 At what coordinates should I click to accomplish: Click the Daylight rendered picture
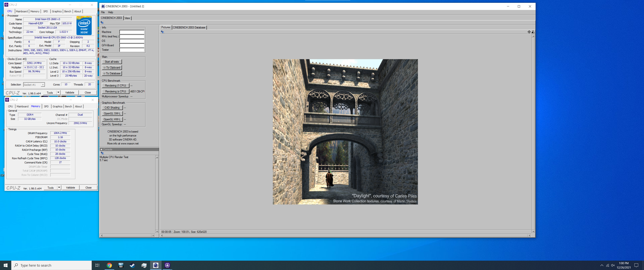tap(345, 132)
